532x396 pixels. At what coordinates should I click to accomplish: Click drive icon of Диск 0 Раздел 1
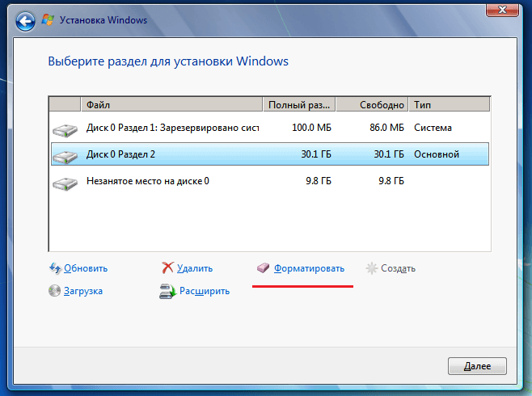pyautogui.click(x=65, y=130)
